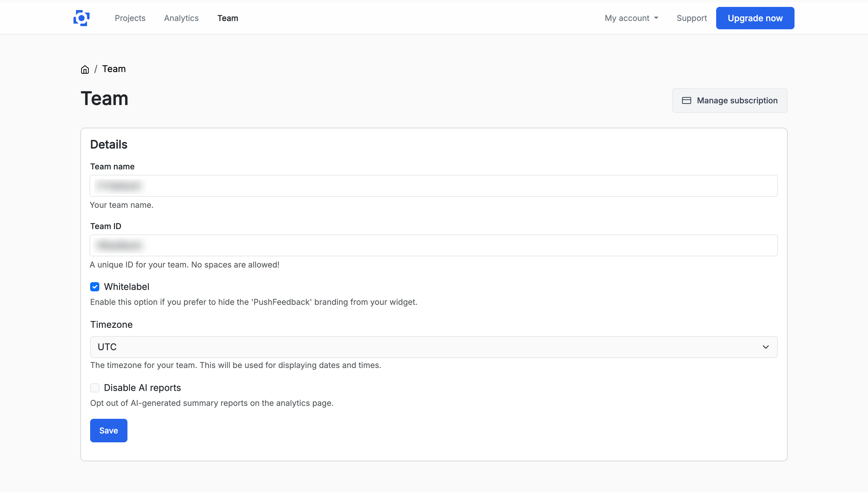
Task: Click the credit card subscription icon
Action: tap(686, 100)
